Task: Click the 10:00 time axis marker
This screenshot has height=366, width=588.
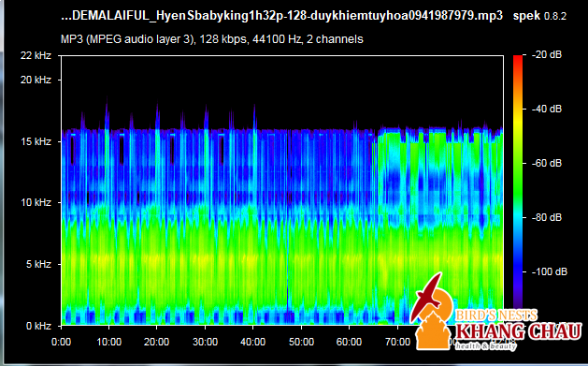Action: pos(108,342)
